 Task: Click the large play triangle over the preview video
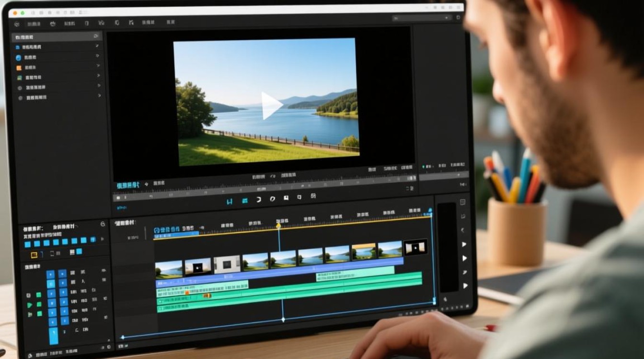click(x=271, y=106)
